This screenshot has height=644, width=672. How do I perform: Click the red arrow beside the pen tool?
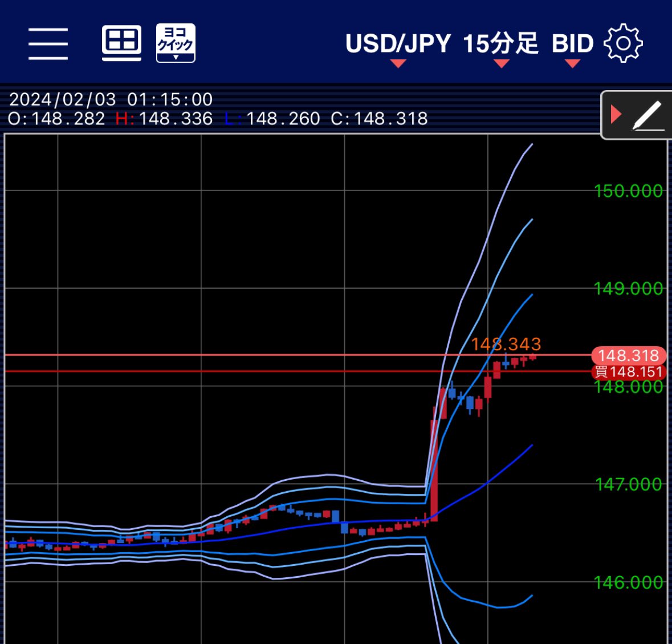[x=617, y=114]
